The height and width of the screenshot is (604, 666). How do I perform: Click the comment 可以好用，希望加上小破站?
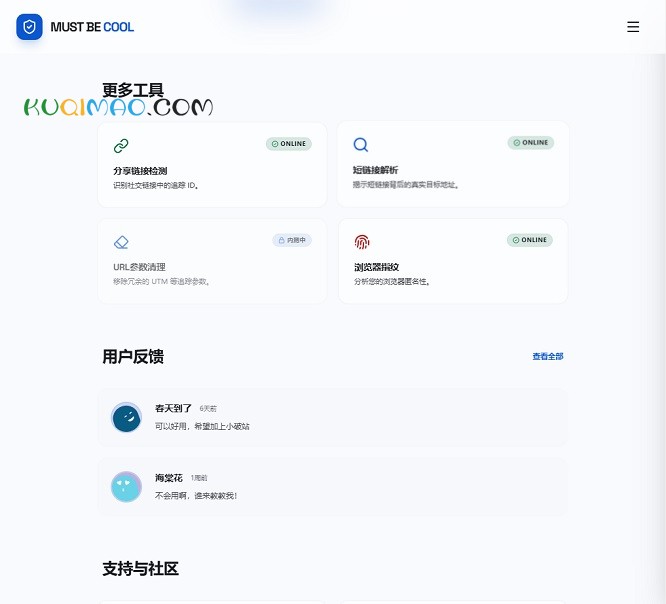pos(202,426)
